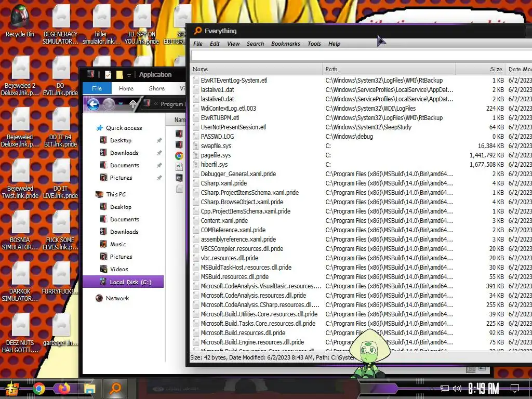Open DO IT LIVE.lnk.pride desktop file
The image size is (532, 399).
pos(61,179)
